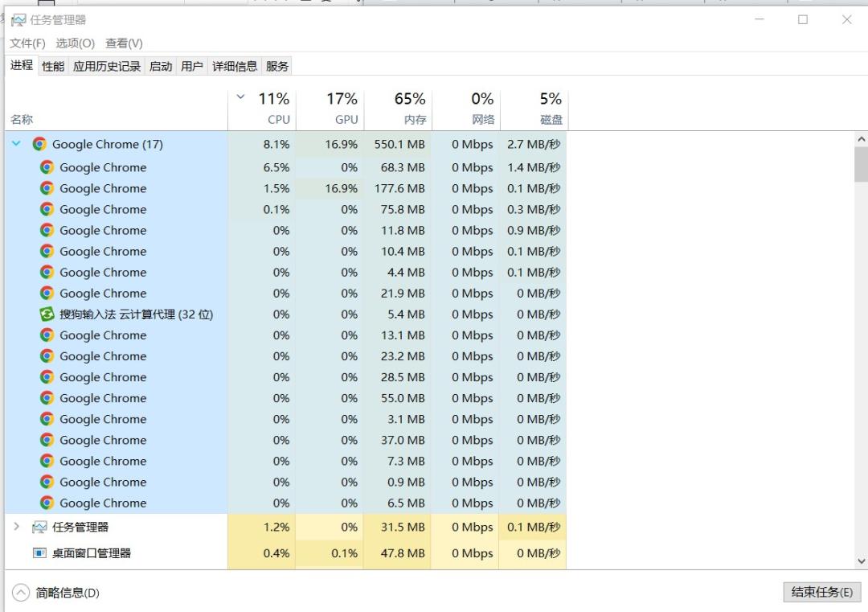Click Chrome icon in the 21.9 MB row

[x=47, y=293]
